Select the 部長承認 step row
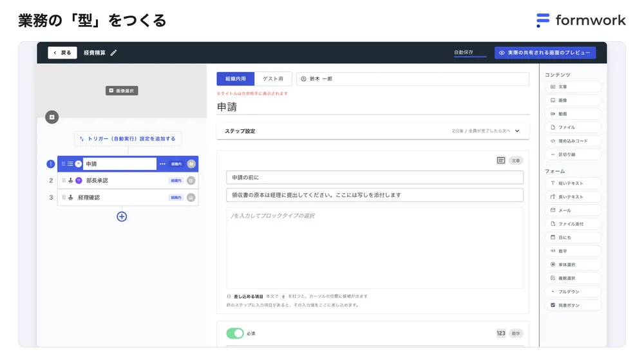Screen dimensions: 644x363 [128, 180]
